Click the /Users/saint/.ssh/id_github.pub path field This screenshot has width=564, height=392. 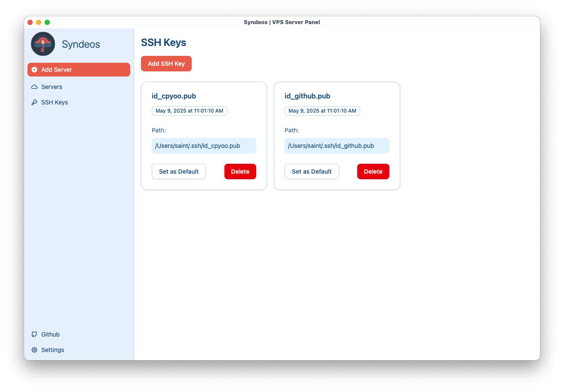(x=337, y=146)
